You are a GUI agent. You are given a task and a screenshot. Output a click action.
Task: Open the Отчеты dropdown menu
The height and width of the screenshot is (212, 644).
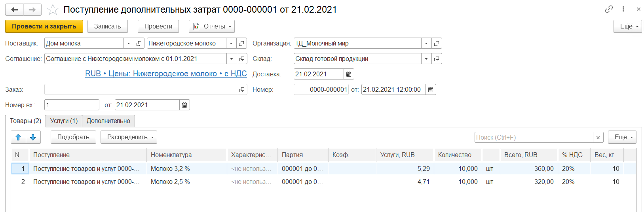coord(212,26)
